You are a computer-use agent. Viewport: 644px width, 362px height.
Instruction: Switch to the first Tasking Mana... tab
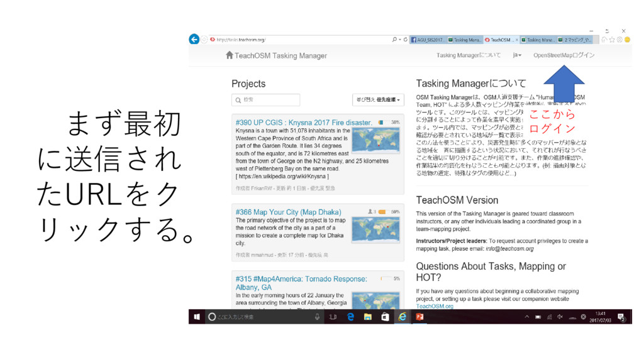tap(465, 40)
